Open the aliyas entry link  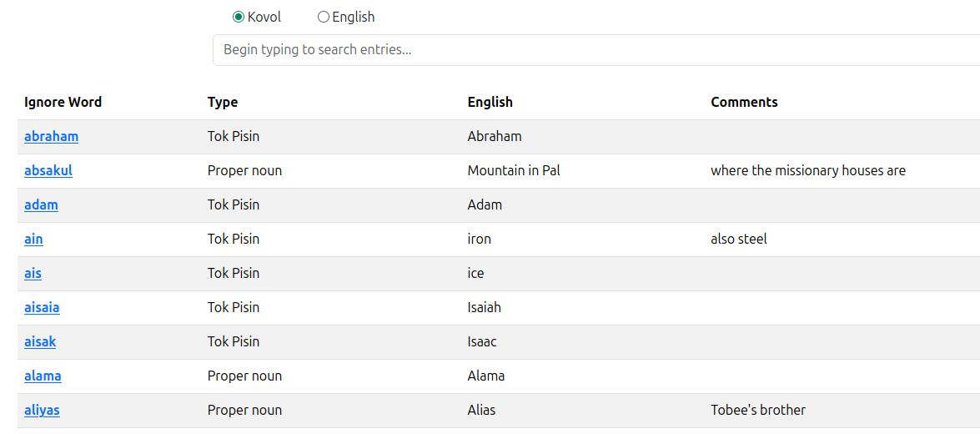pyautogui.click(x=42, y=411)
